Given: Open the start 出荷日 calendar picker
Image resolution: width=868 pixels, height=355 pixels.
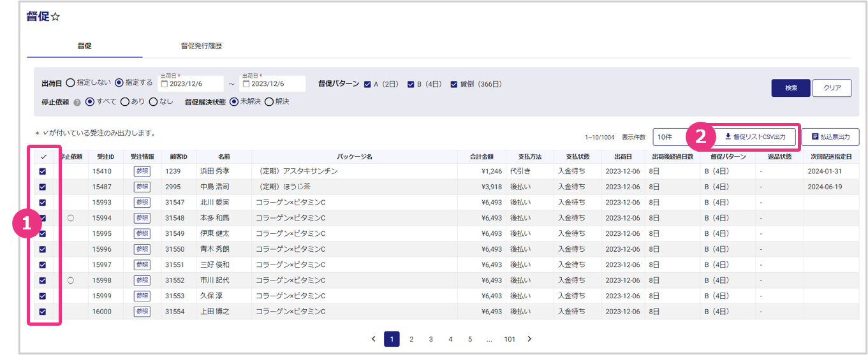Looking at the screenshot, I should pos(165,84).
